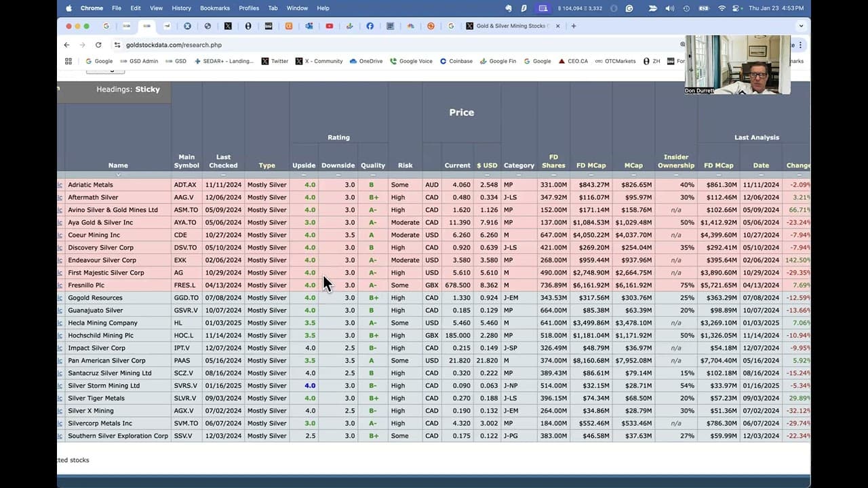The height and width of the screenshot is (488, 868).
Task: Open the filter control under Insider Ownership
Action: pos(676,175)
